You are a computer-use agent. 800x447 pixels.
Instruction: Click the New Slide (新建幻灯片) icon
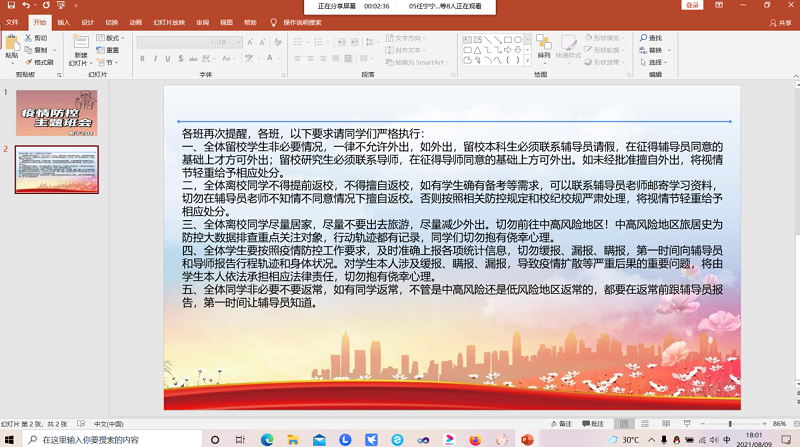[80, 43]
